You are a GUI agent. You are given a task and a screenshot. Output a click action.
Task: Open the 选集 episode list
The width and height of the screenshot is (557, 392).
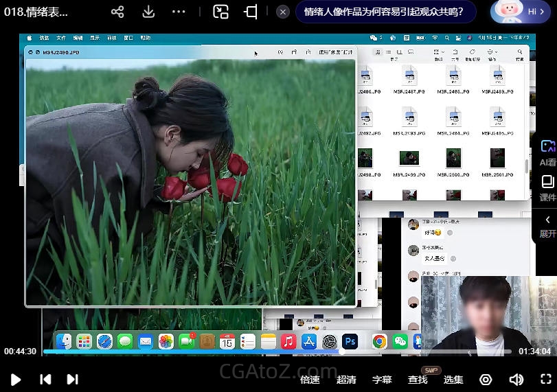pyautogui.click(x=453, y=380)
